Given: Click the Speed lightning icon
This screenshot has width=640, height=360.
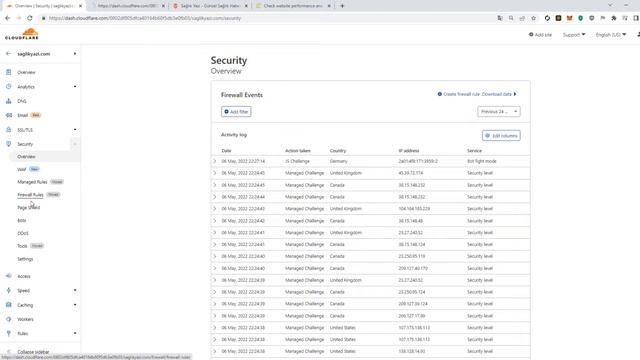Looking at the screenshot, I should [x=9, y=290].
